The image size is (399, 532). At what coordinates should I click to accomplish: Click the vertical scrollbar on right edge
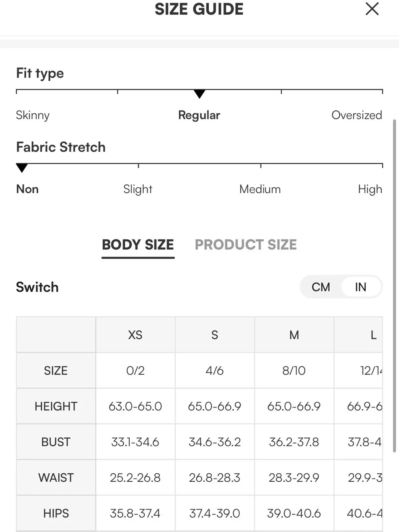pos(395,285)
